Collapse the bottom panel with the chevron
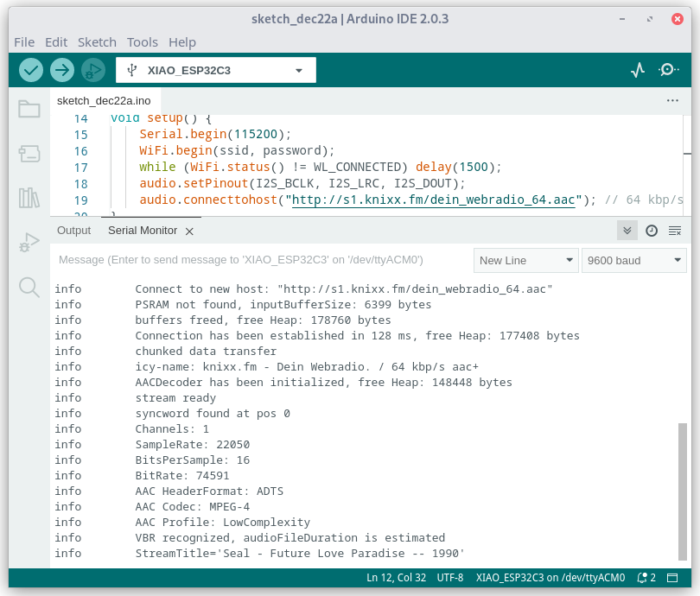Viewport: 700px width, 596px height. tap(627, 231)
